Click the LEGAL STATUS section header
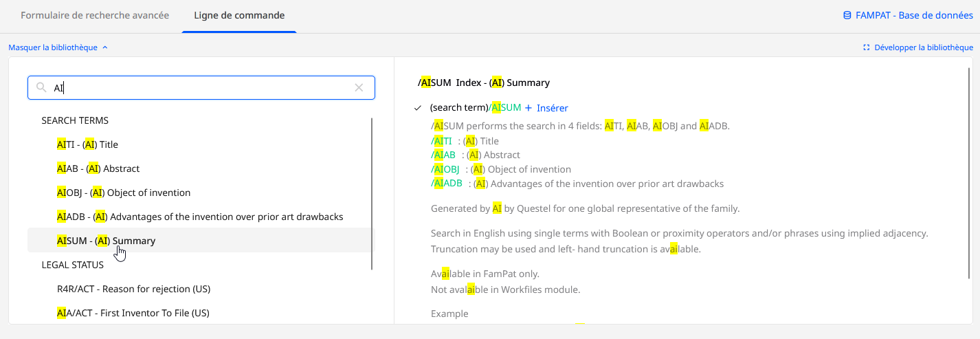 pos(73,265)
